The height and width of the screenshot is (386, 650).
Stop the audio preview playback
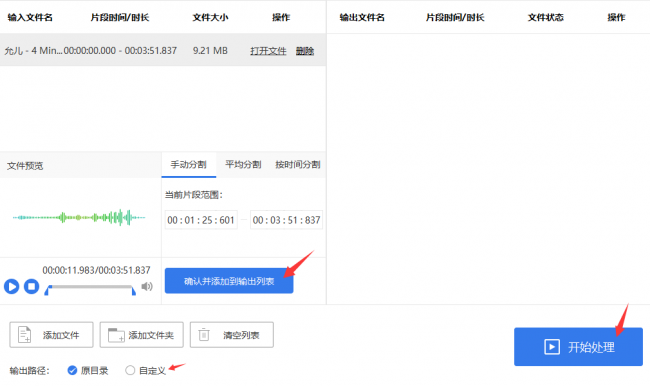pyautogui.click(x=32, y=286)
